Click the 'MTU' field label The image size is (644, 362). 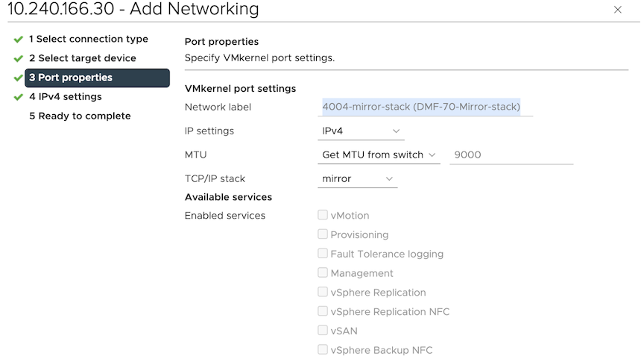pyautogui.click(x=195, y=155)
